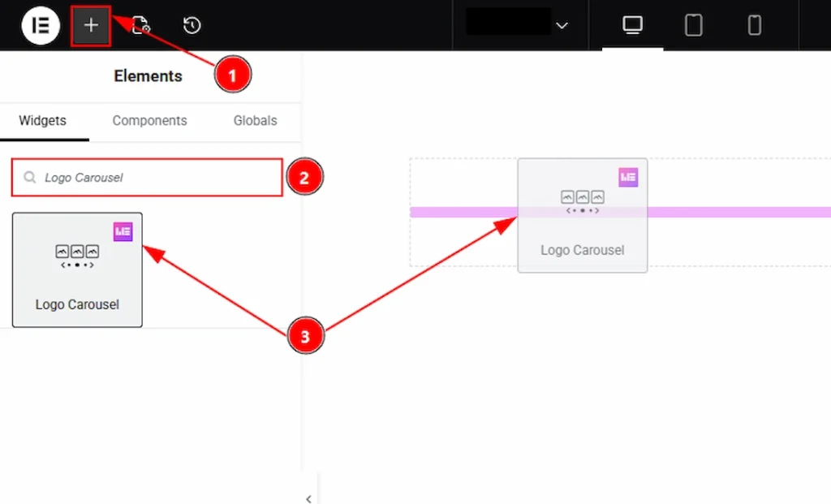The width and height of the screenshot is (831, 504).
Task: Select the Components tab
Action: coord(149,121)
